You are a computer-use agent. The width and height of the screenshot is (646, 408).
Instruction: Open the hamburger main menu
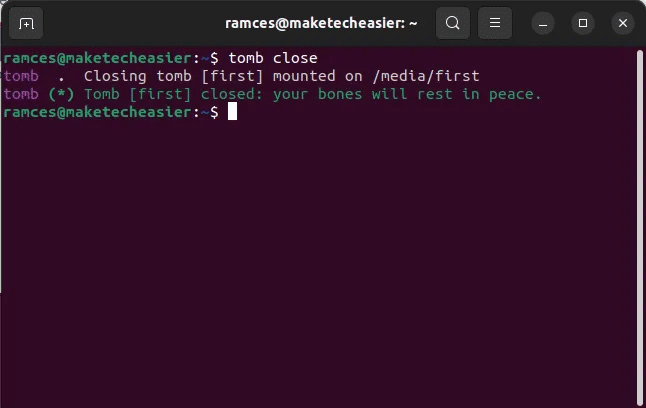tap(495, 23)
